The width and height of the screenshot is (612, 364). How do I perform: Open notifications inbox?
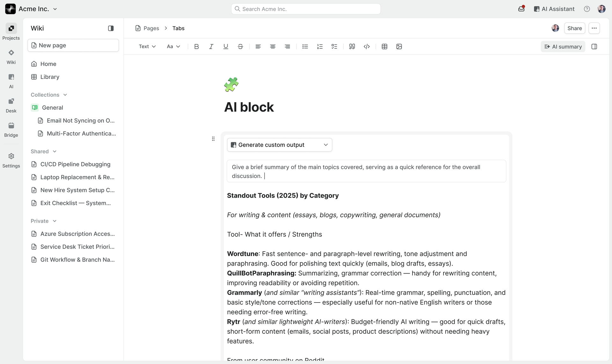521,9
